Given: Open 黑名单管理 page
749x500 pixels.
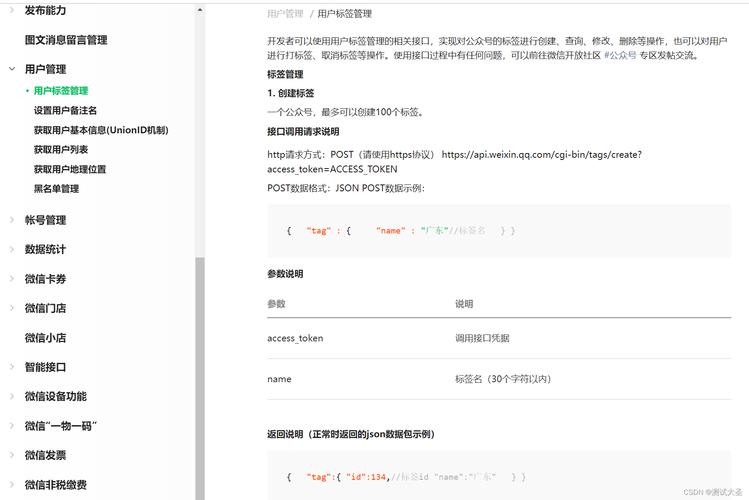Looking at the screenshot, I should [56, 189].
